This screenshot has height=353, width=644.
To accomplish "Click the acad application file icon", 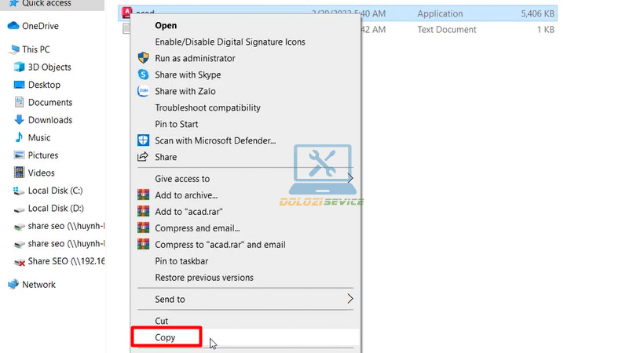I will (x=127, y=13).
